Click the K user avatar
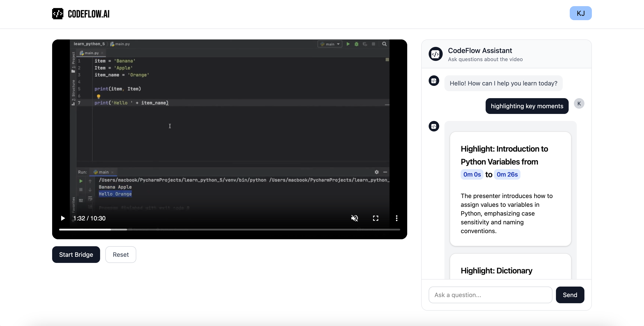 pos(579,103)
